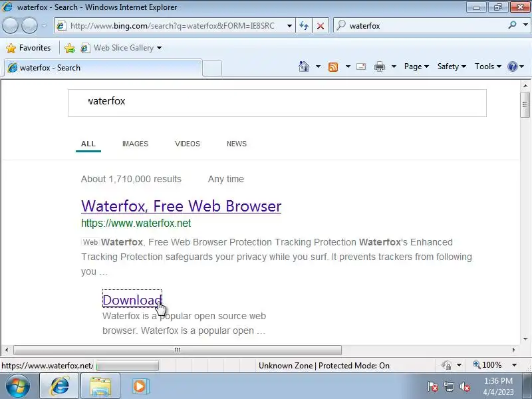
Task: Click the Print icon
Action: 379,66
